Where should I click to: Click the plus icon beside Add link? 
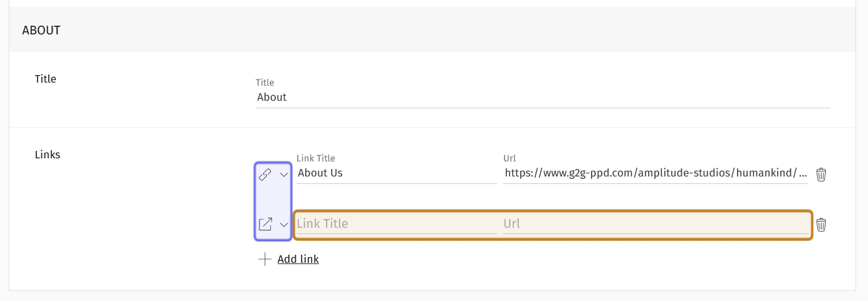265,259
